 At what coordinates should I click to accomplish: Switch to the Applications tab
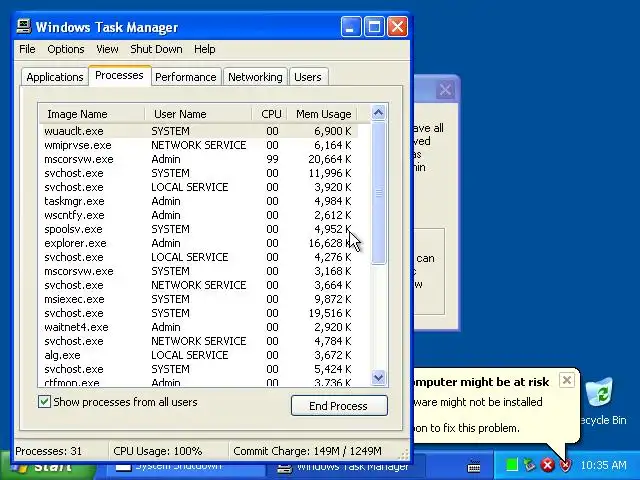pos(55,77)
